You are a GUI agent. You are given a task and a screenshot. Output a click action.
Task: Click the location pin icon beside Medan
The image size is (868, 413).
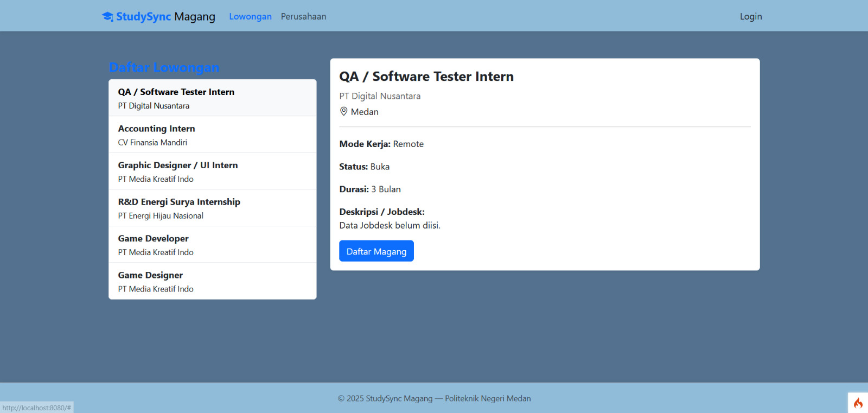click(x=343, y=111)
